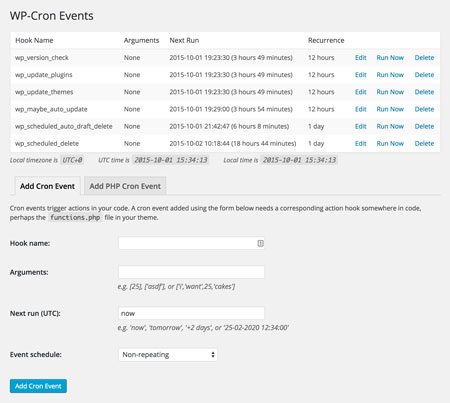Select the Add Cron Event tab
The image size is (450, 403).
[x=47, y=186]
